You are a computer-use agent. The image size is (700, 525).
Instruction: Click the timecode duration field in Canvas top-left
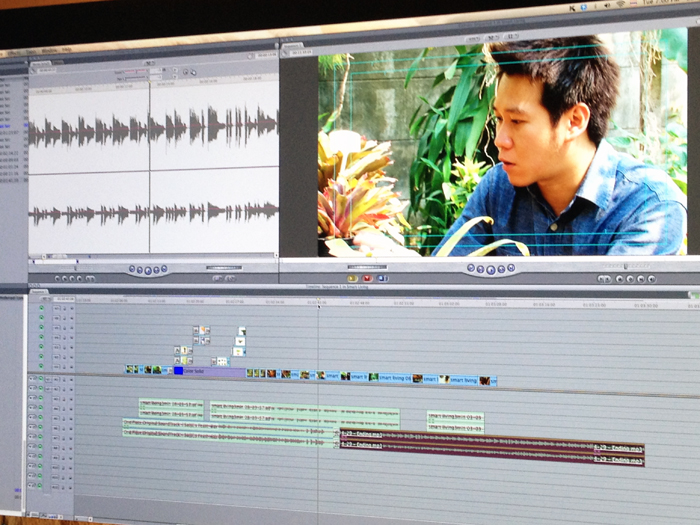(301, 53)
